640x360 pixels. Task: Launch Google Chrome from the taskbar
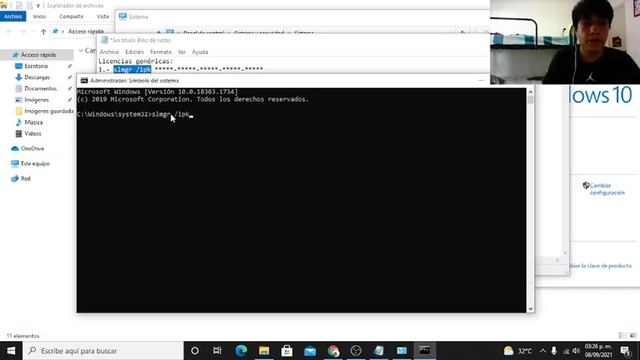333,351
